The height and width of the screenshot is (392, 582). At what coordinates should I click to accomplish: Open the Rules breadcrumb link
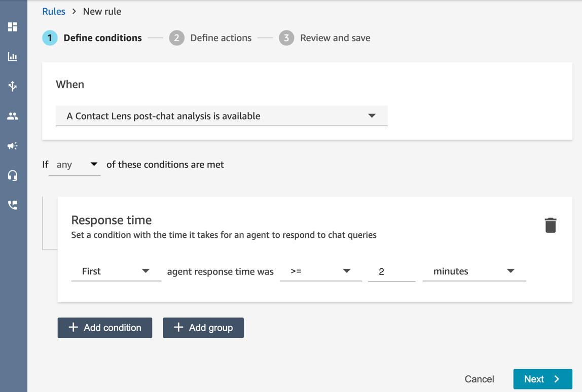[54, 11]
